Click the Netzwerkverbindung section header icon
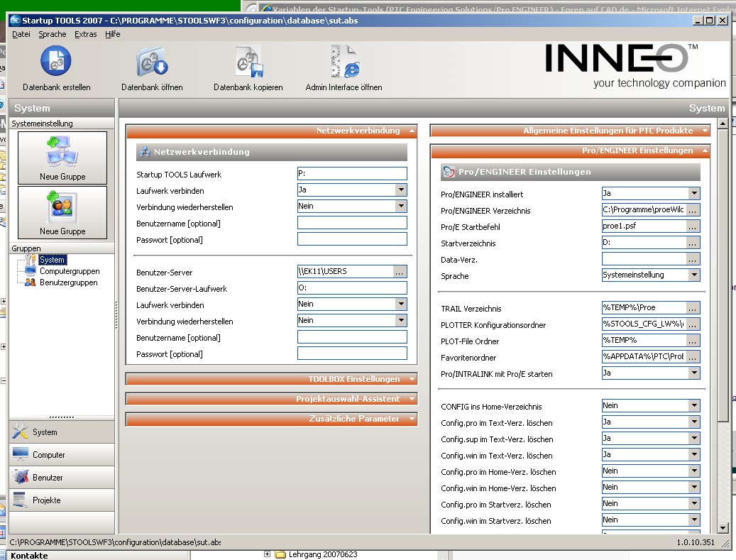The height and width of the screenshot is (560, 736). click(145, 152)
